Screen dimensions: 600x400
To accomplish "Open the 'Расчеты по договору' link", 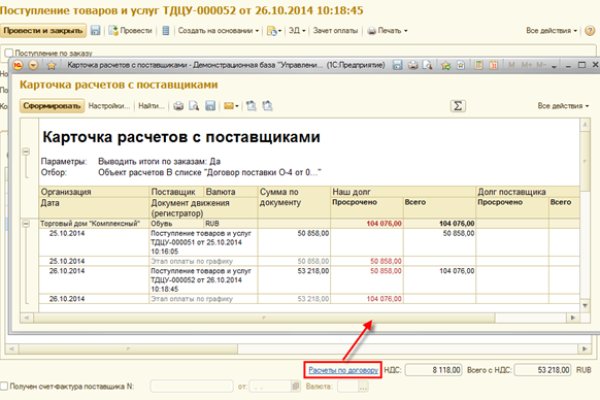I will pos(343,369).
